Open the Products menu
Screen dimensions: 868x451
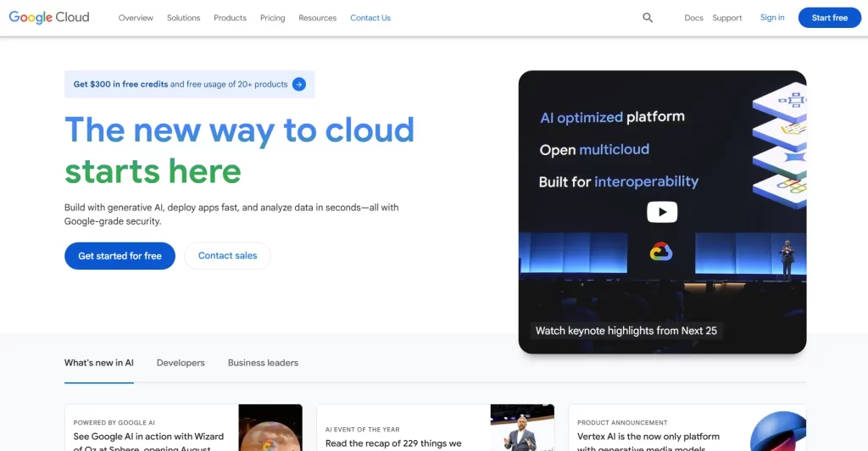(x=230, y=18)
